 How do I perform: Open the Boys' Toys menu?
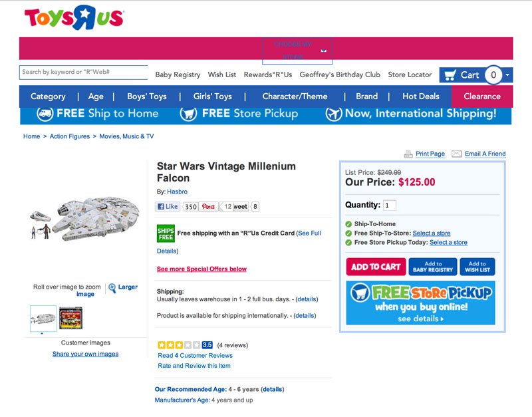[x=146, y=96]
